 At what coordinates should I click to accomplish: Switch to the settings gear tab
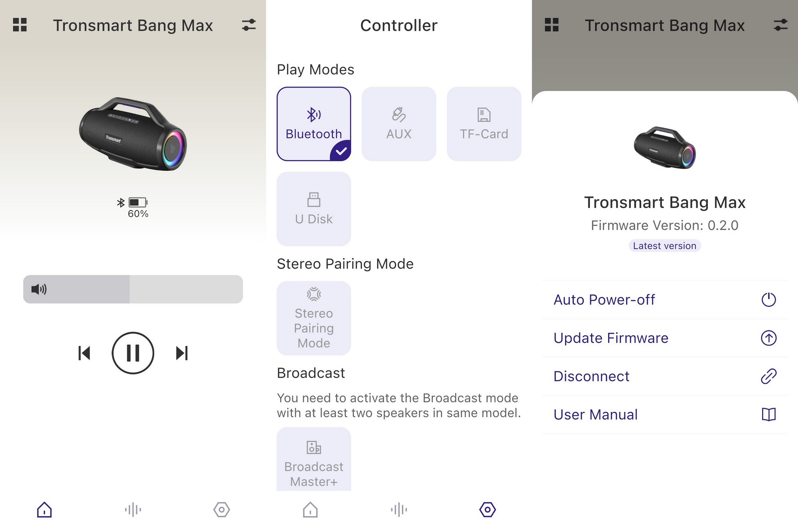point(488,510)
